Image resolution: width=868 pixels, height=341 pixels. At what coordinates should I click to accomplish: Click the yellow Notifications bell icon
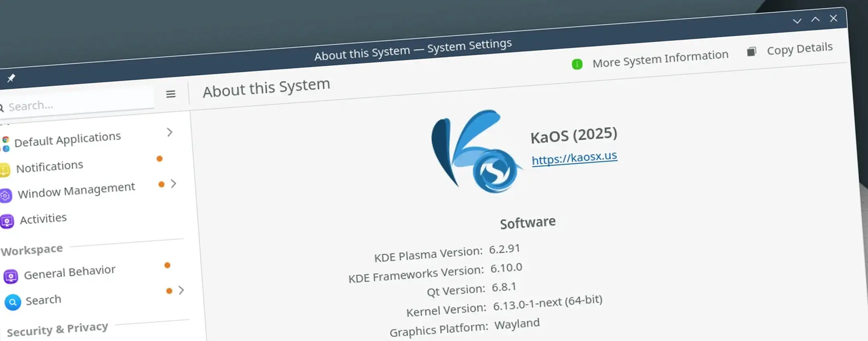click(4, 169)
